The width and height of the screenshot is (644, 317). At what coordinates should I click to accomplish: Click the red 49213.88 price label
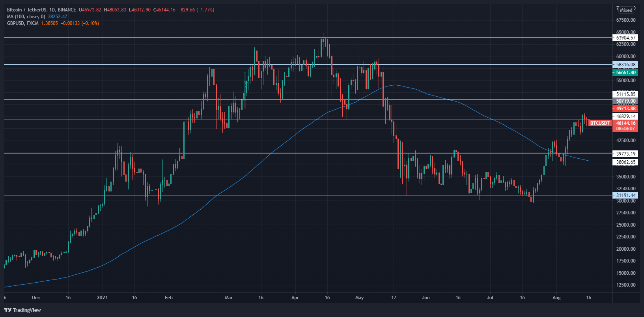tap(626, 109)
